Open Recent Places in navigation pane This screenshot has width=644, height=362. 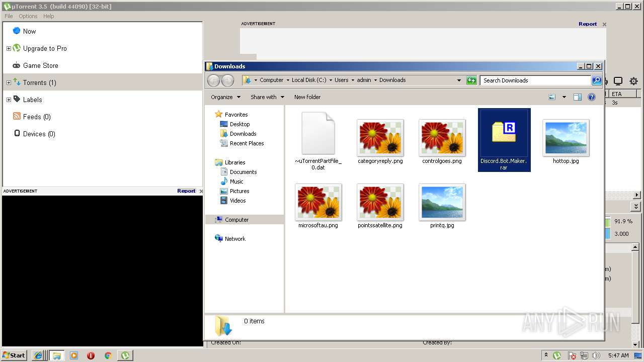point(247,143)
